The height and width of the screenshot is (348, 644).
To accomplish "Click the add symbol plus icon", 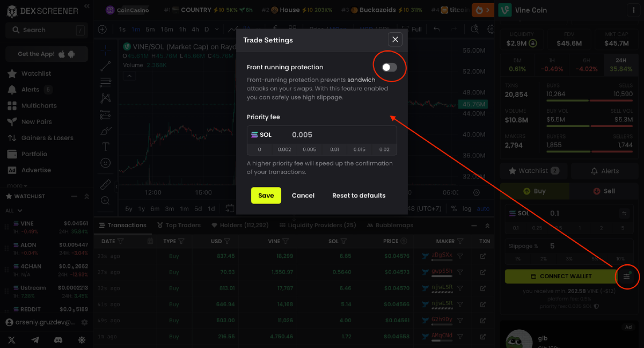I will [103, 29].
